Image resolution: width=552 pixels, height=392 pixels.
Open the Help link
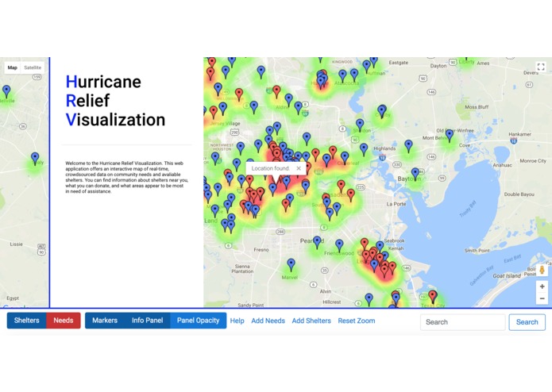click(237, 321)
